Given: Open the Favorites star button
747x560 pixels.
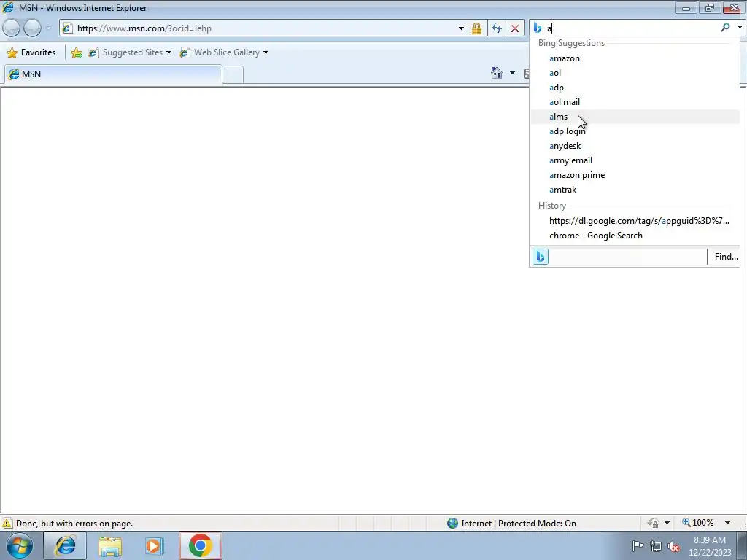Looking at the screenshot, I should (31, 52).
